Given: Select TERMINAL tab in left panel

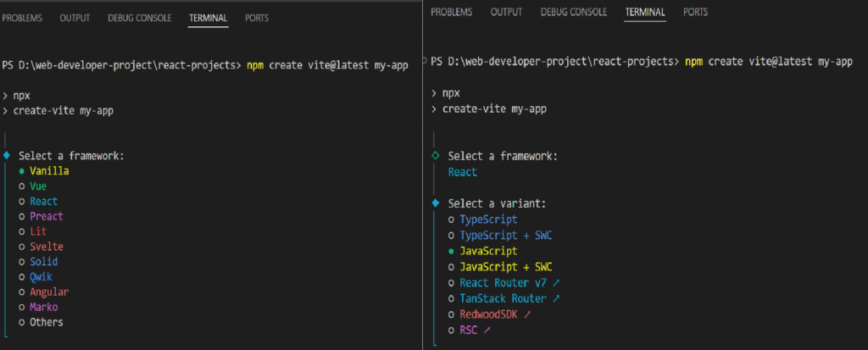Looking at the screenshot, I should pos(209,19).
